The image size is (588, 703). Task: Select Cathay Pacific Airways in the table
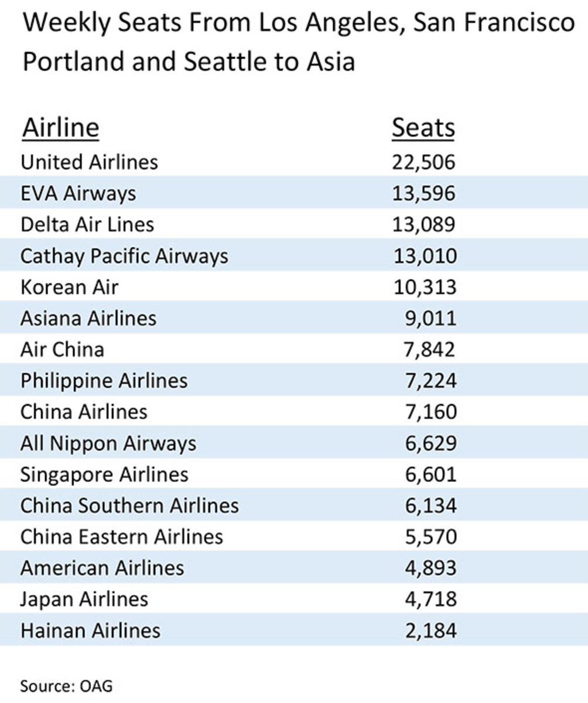[x=124, y=256]
